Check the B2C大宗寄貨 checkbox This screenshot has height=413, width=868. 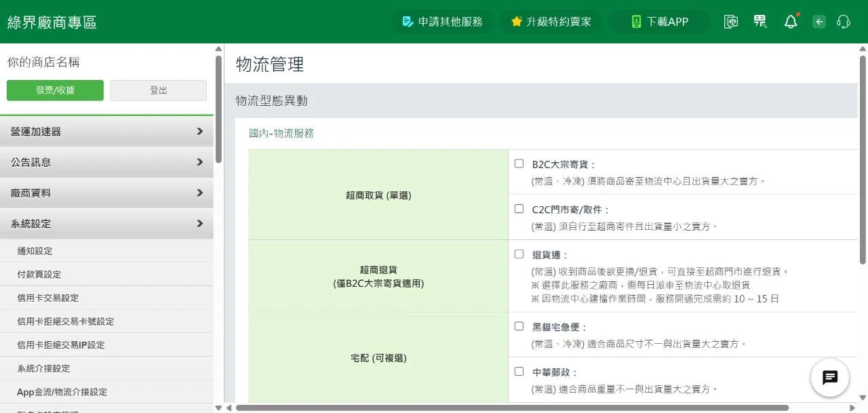point(519,163)
